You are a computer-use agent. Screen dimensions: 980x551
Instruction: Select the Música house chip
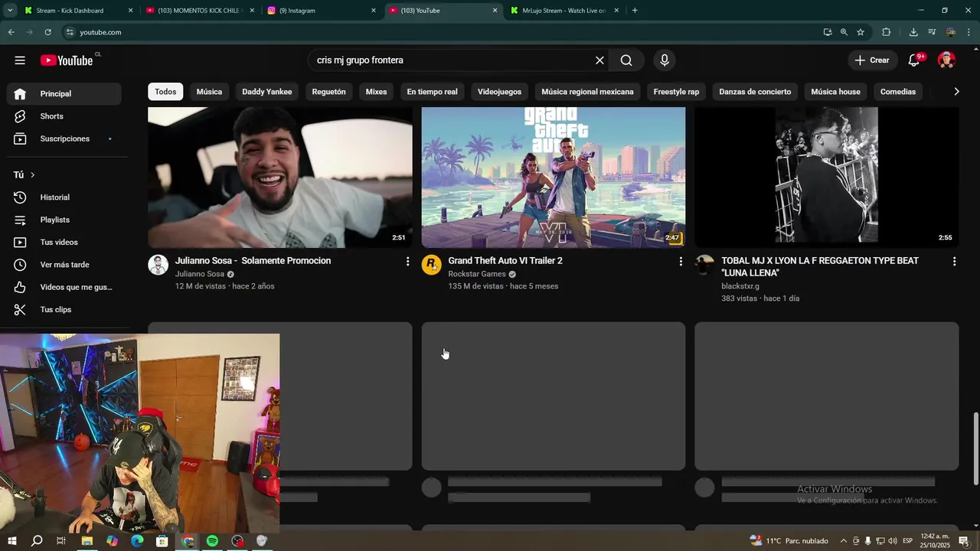coord(835,92)
